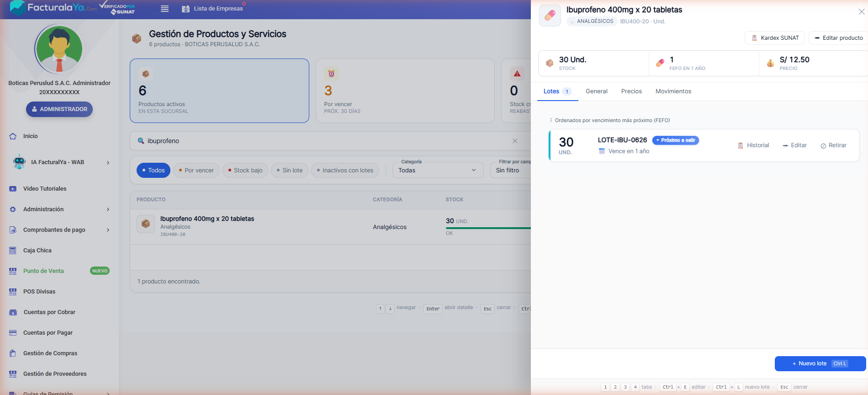This screenshot has height=395, width=868.
Task: Click the 30 Und. stock box icon
Action: click(x=550, y=63)
